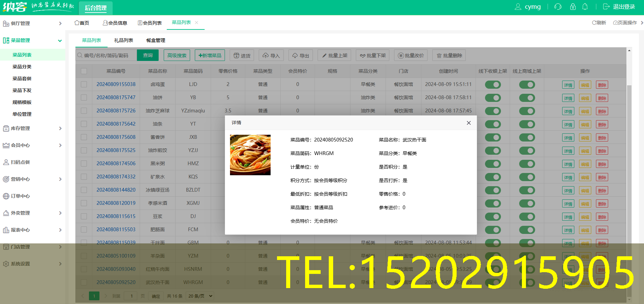Viewport: 644px width, 304px height.
Task: Toggle 线下收银上架 switch for 卤鸡蛋
Action: pyautogui.click(x=493, y=85)
